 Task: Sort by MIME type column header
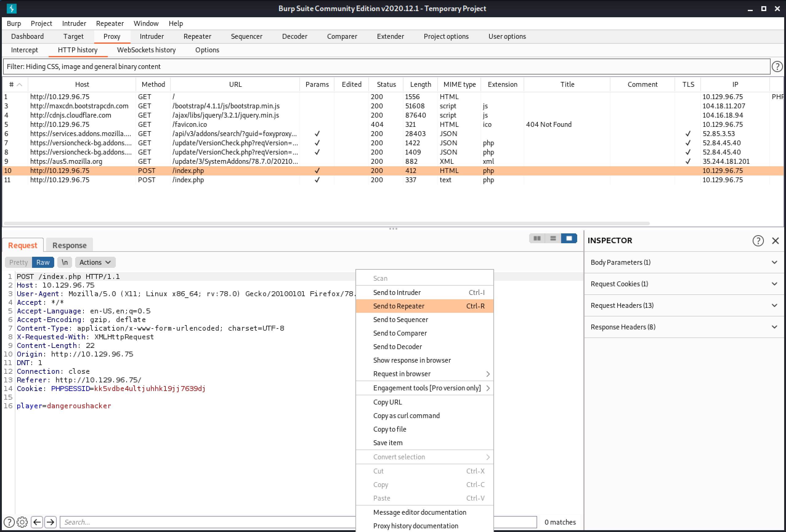coord(460,84)
